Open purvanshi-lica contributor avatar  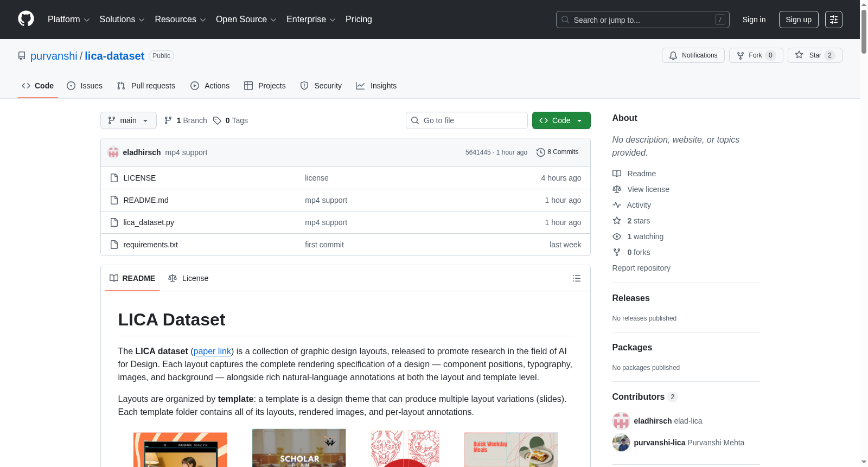[621, 443]
